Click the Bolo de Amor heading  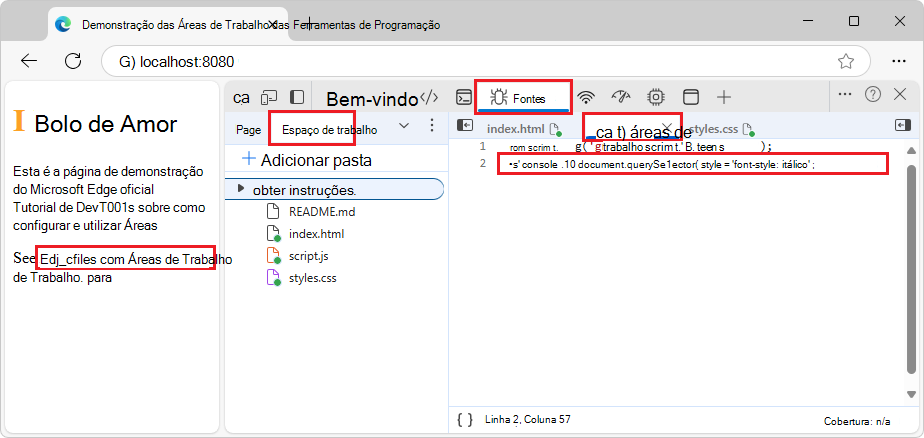pos(105,124)
